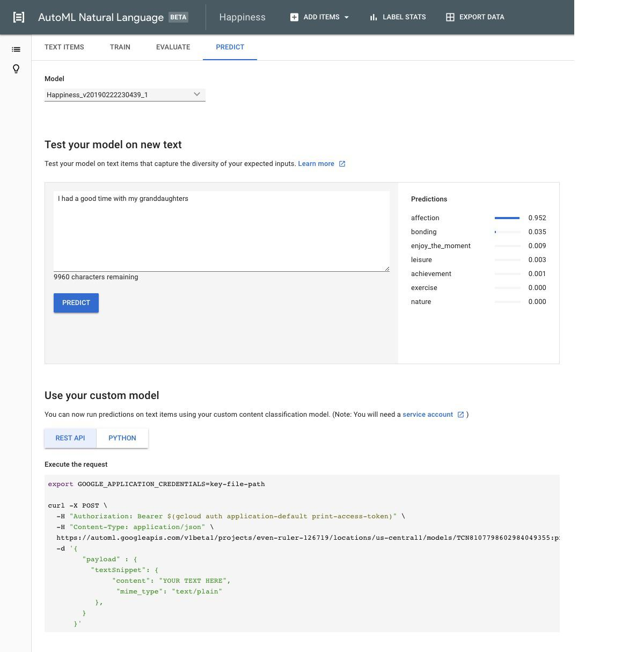Click the Execute the request heading
The width and height of the screenshot is (644, 652).
(76, 465)
